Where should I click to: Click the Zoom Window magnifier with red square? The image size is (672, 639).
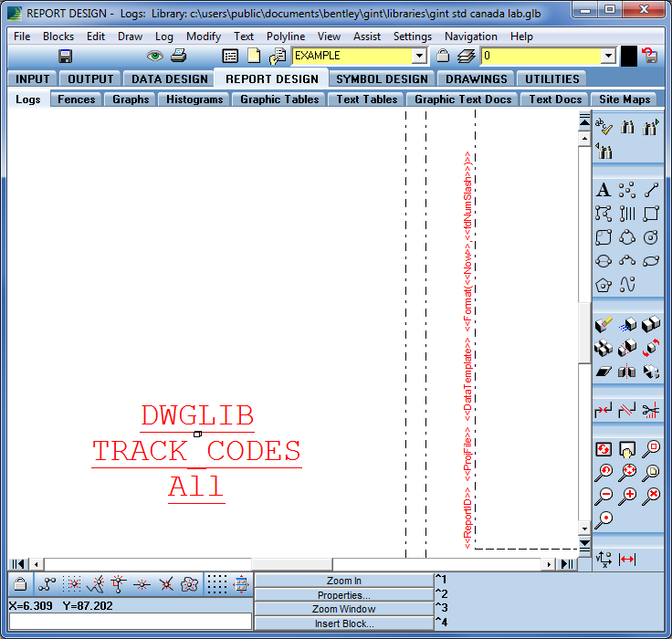point(651,449)
